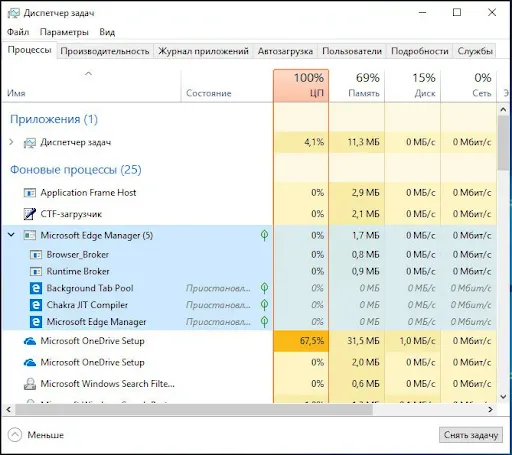Image resolution: width=512 pixels, height=455 pixels.
Task: Collapse details with the Меньше arrow
Action: [15, 435]
